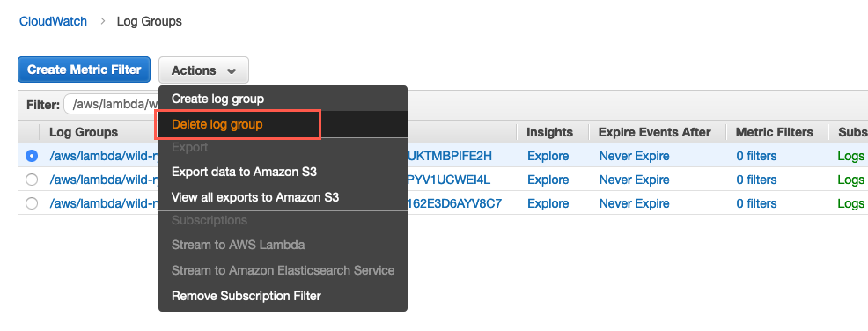Image resolution: width=868 pixels, height=331 pixels.
Task: Click the log group filter input field
Action: click(111, 105)
